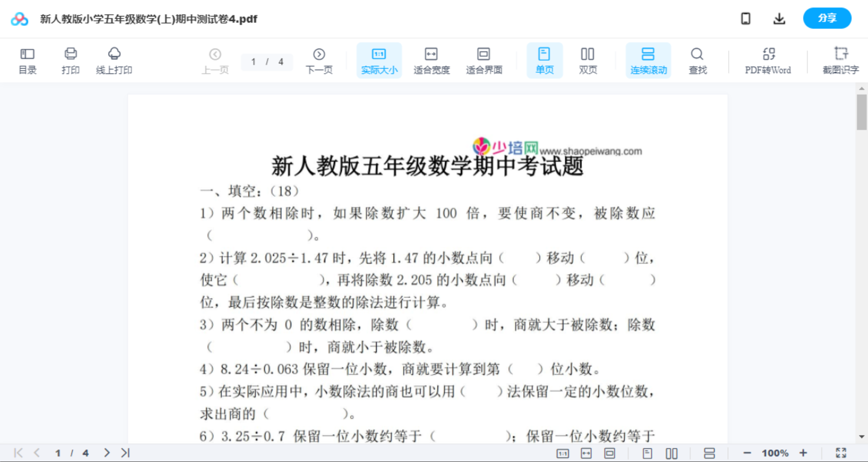Click the zoom plus control at bottom right
Screen dimensions: 868x462
(803, 452)
